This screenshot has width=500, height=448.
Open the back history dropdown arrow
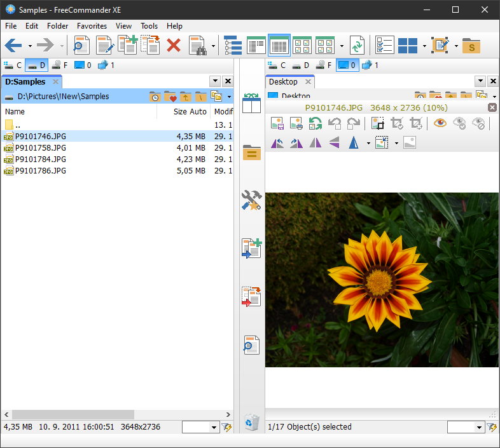pos(29,46)
